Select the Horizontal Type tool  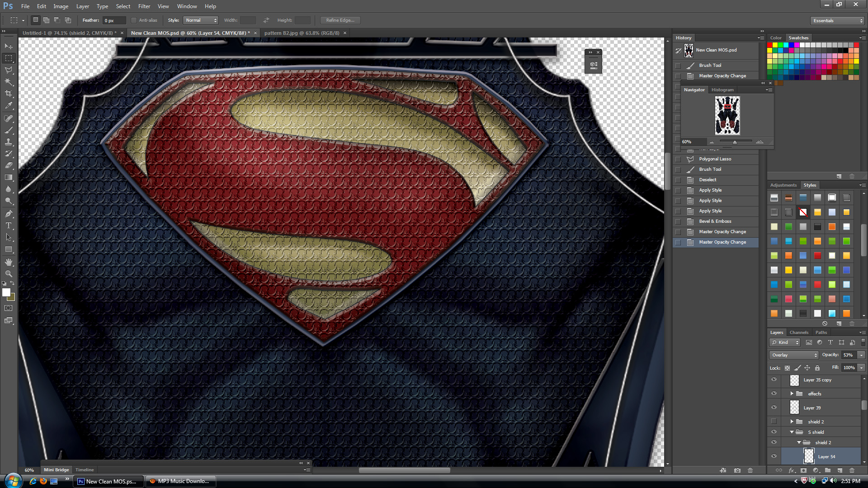pyautogui.click(x=9, y=225)
